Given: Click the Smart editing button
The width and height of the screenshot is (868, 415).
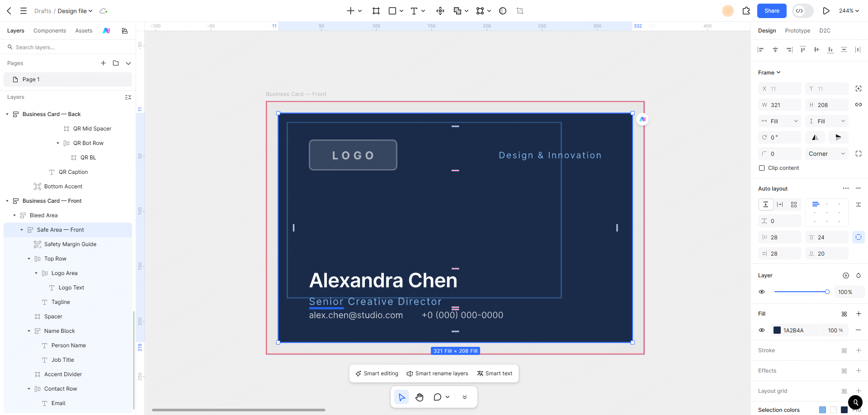Looking at the screenshot, I should 377,373.
